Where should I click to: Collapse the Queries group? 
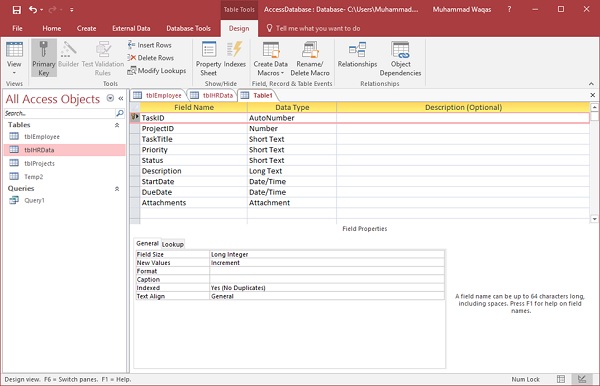pyautogui.click(x=117, y=189)
